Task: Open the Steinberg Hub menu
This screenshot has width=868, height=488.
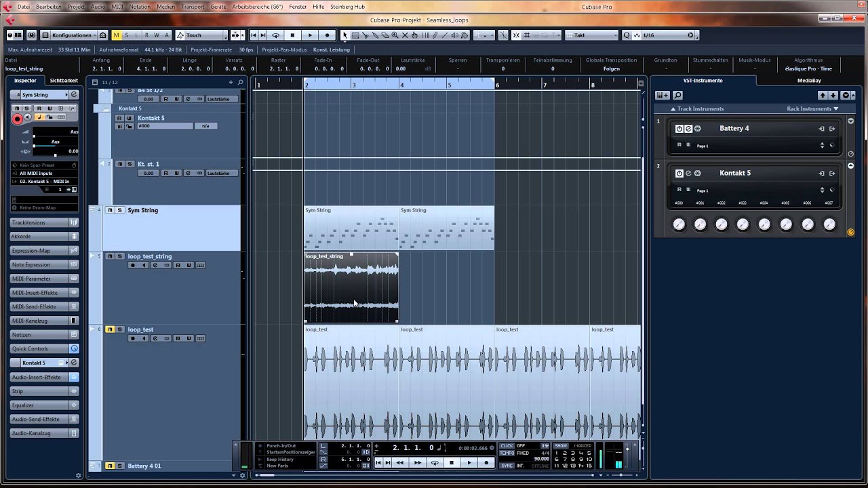Action: [348, 7]
